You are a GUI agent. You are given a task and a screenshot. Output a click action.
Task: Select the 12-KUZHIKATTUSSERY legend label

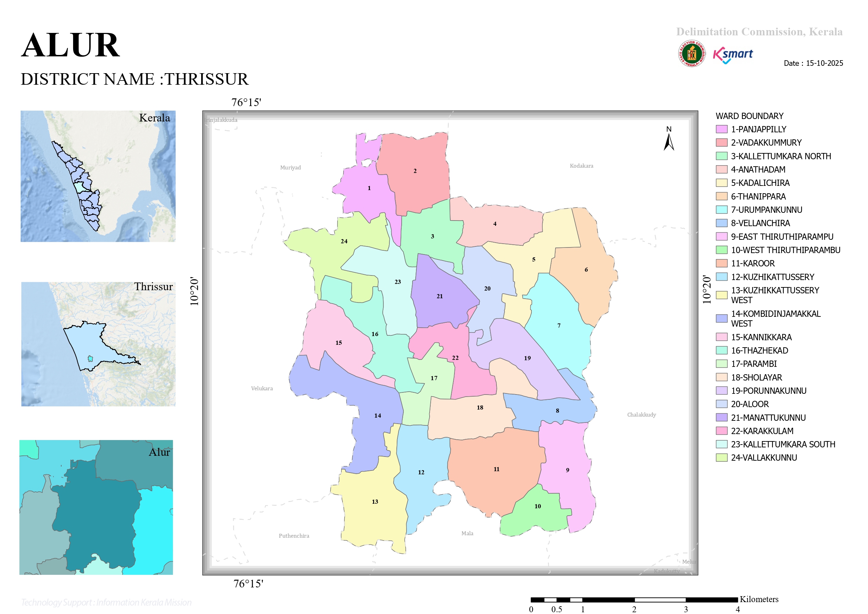[x=772, y=277]
